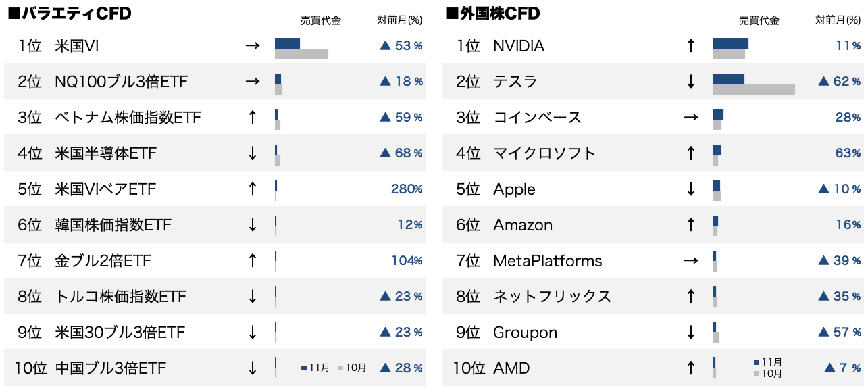The width and height of the screenshot is (868, 392).
Task: Open the 米国半導体ETF entry
Action: coord(105,153)
